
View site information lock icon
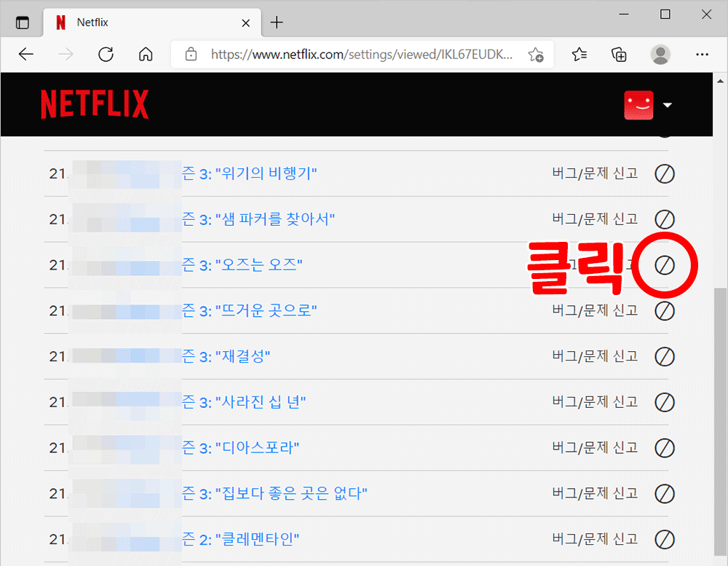point(191,55)
